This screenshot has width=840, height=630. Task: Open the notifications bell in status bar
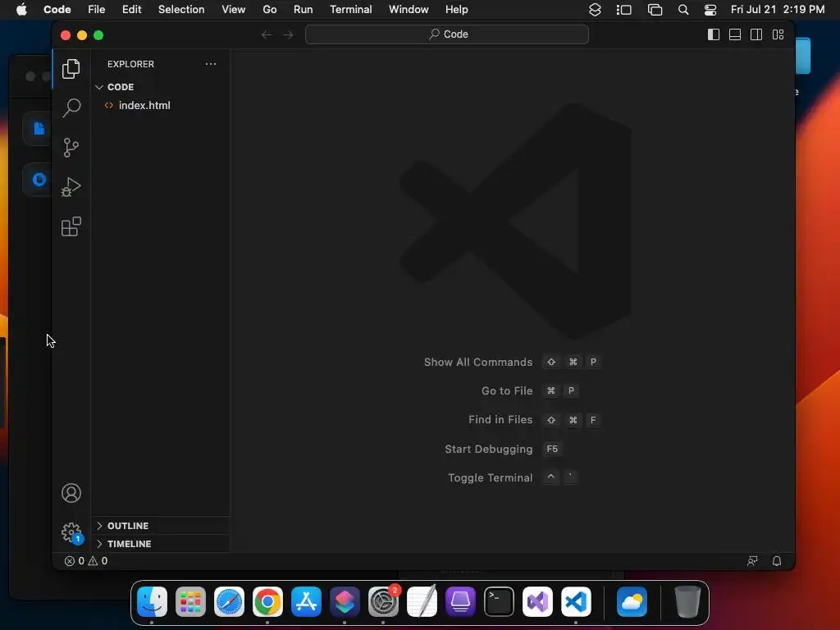pos(777,561)
